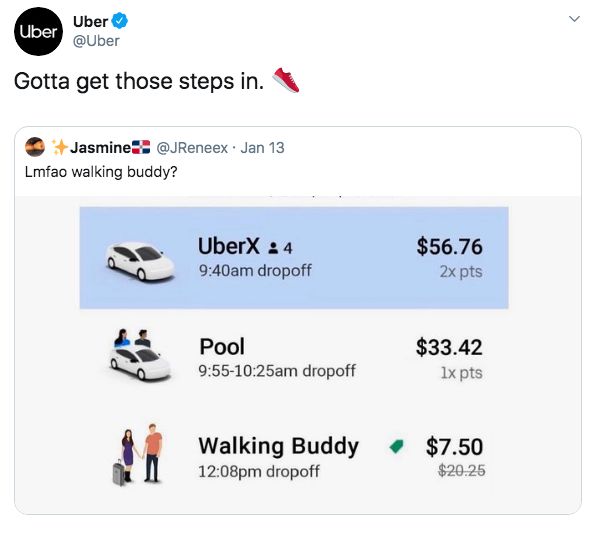597x538 pixels.
Task: Click the UberX white car icon
Action: coord(140,261)
